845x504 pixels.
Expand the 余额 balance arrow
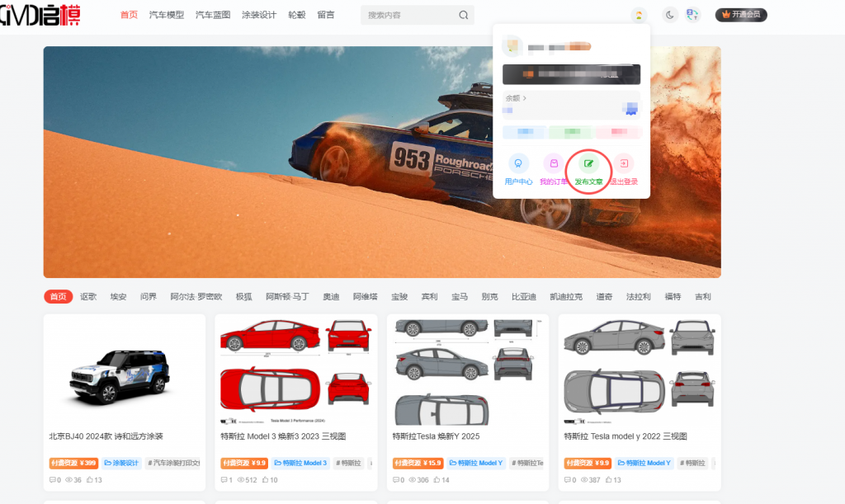pyautogui.click(x=525, y=98)
